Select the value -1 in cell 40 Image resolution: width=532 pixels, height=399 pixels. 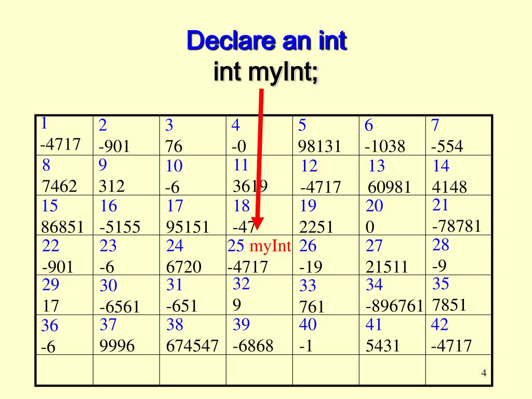pyautogui.click(x=305, y=346)
